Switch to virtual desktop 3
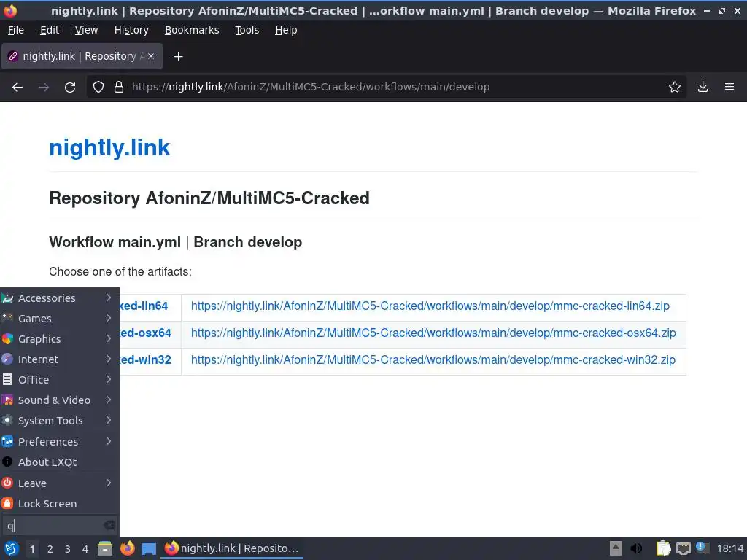 pos(68,549)
